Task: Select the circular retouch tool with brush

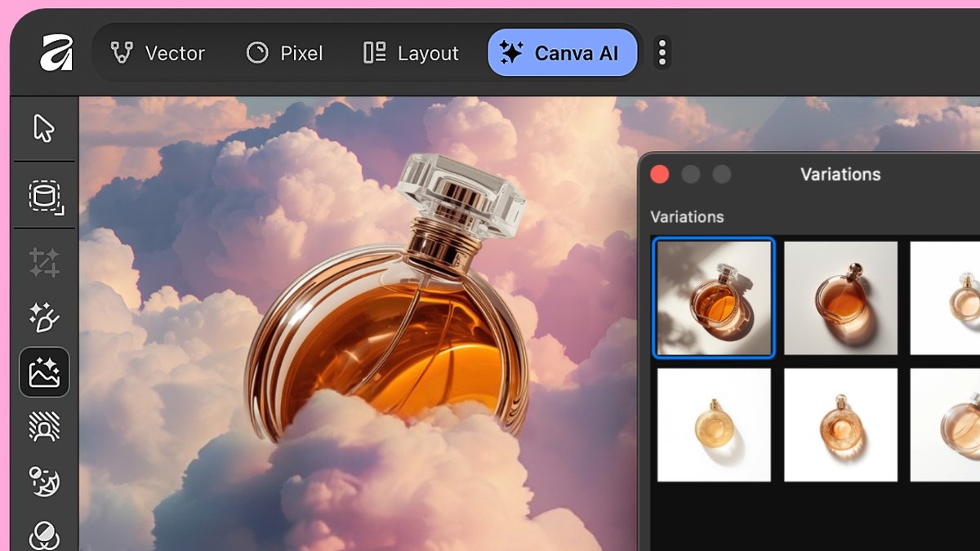Action: 44,481
